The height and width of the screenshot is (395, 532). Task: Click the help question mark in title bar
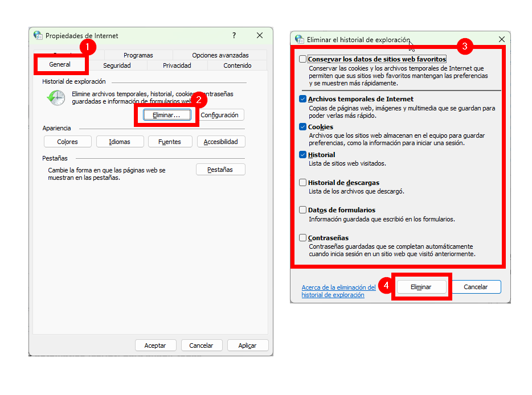click(234, 35)
